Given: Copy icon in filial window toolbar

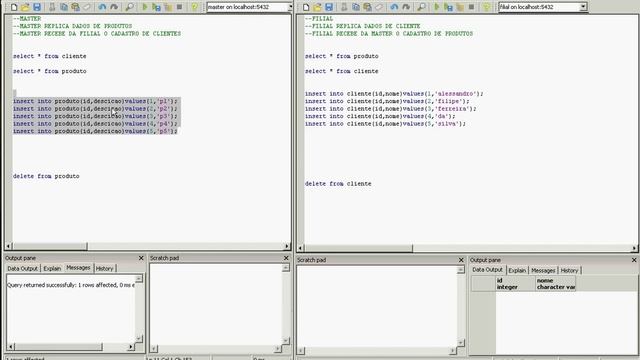Looking at the screenshot, I should pos(356,7).
